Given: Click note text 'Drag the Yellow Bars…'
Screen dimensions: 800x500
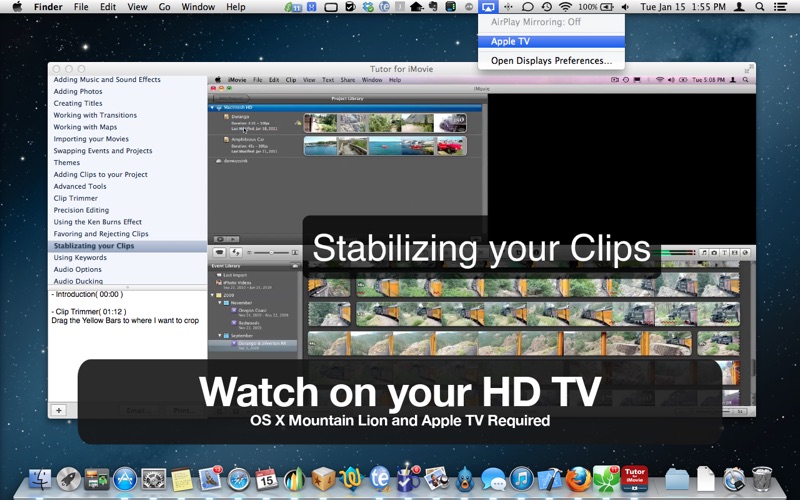Looking at the screenshot, I should tap(125, 320).
